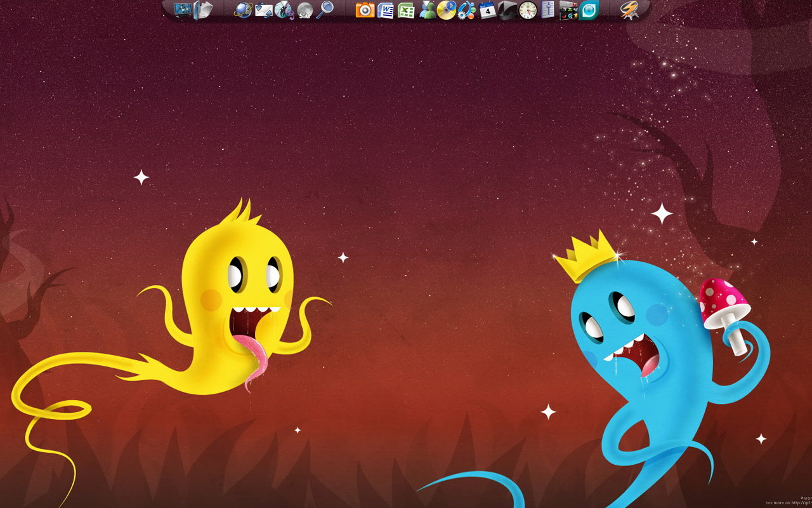Launch the music CD with note icon
Viewport: 812px width, 508px height.
pos(284,10)
